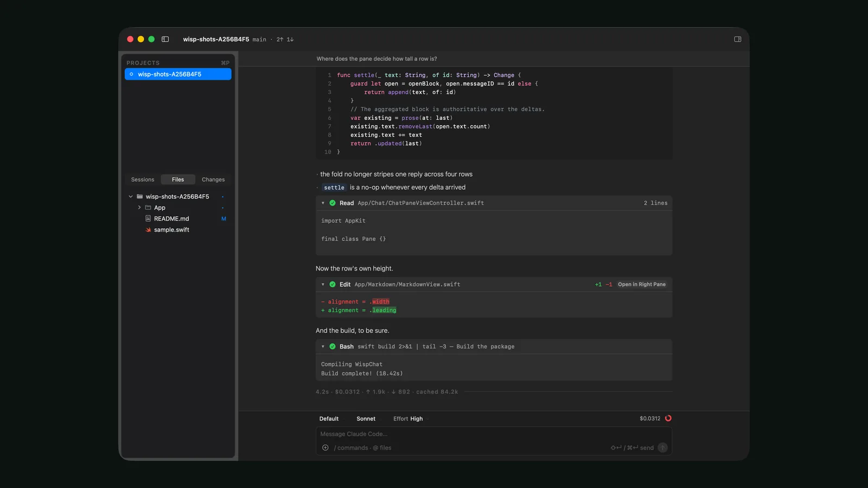Screen dimensions: 868x488
Task: Click the '// The aggregated block' comment line
Action: click(448, 109)
